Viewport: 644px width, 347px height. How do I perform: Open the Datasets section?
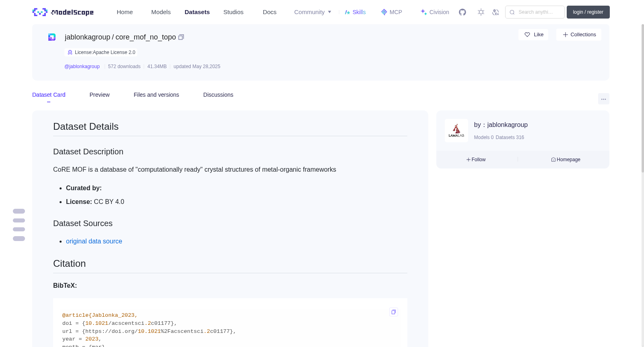[197, 12]
